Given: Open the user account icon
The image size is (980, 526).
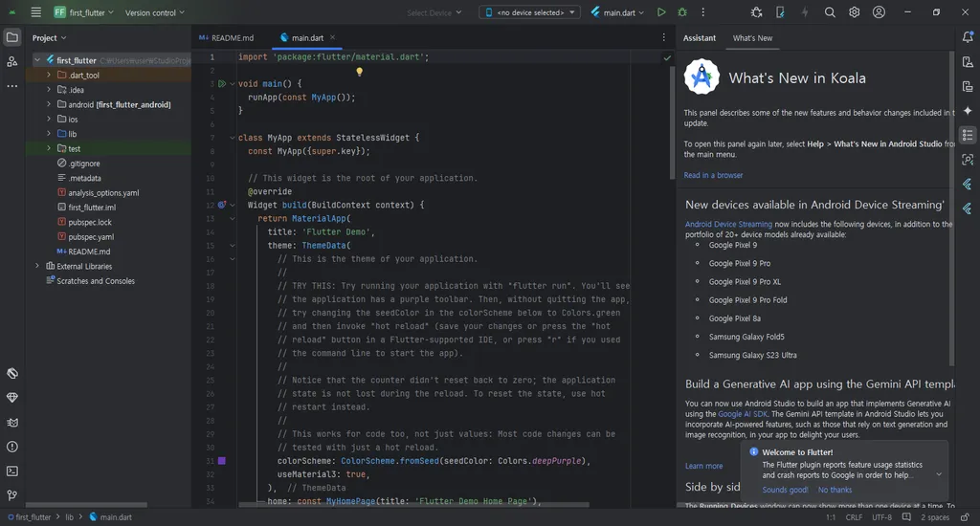Looking at the screenshot, I should [879, 12].
